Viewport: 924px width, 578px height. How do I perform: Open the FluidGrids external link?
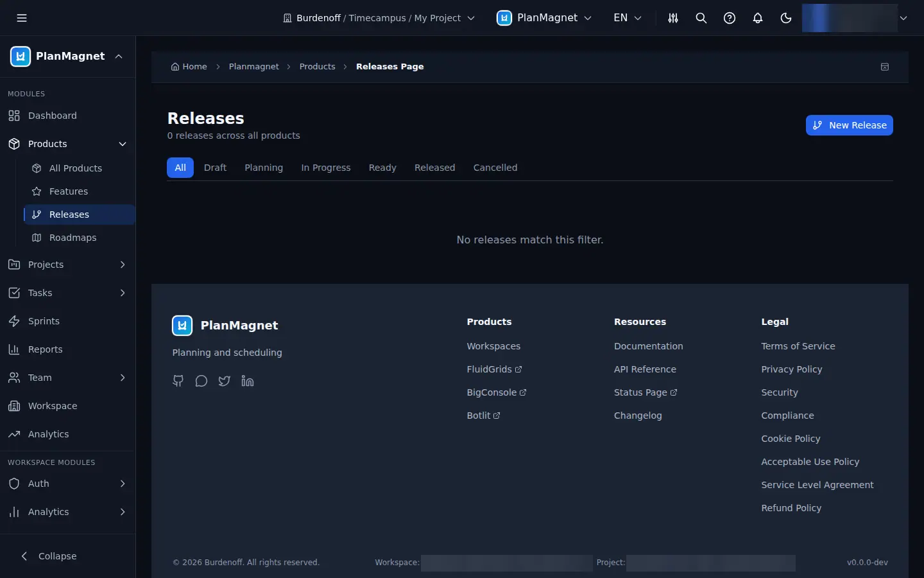[495, 369]
